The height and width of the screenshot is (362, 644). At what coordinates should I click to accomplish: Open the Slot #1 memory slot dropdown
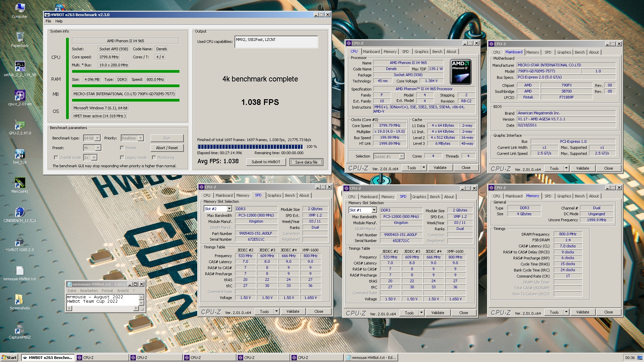pos(374,210)
